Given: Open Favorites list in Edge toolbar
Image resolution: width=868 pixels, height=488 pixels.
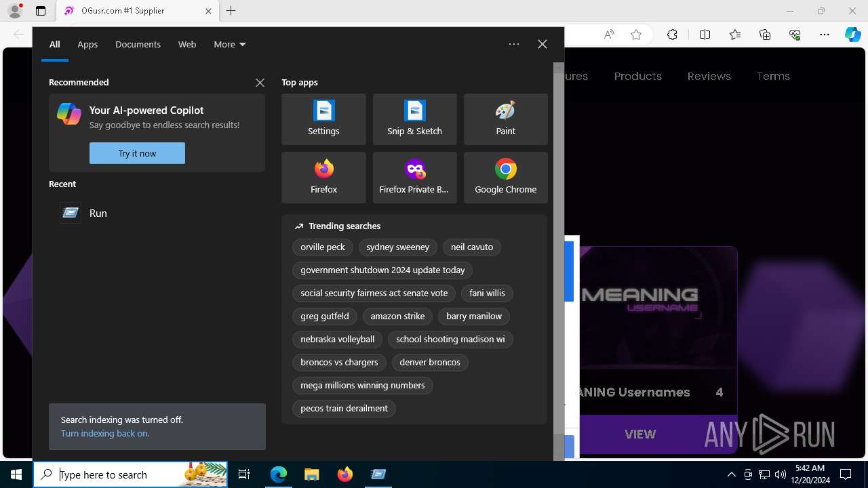Looking at the screenshot, I should tap(735, 35).
